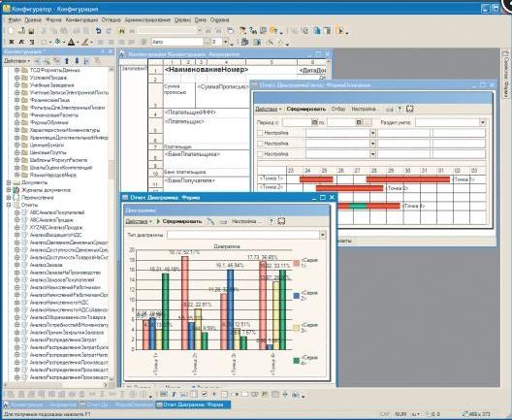Click the text color letter A icon
512x420 pixels.
coord(71,42)
